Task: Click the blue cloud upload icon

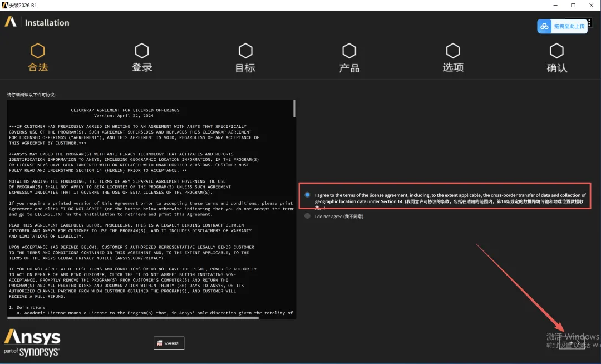Action: [544, 27]
